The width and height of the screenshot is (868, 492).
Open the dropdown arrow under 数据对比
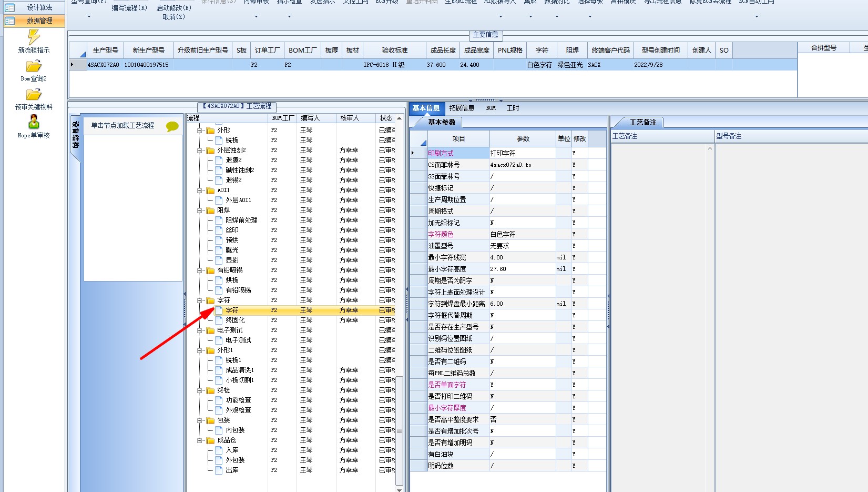(x=557, y=17)
